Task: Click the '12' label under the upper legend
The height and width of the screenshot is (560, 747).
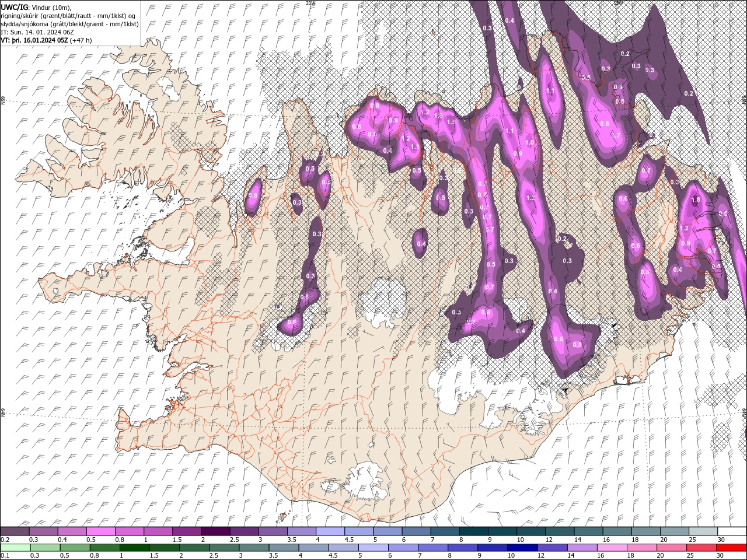Action: 548,540
